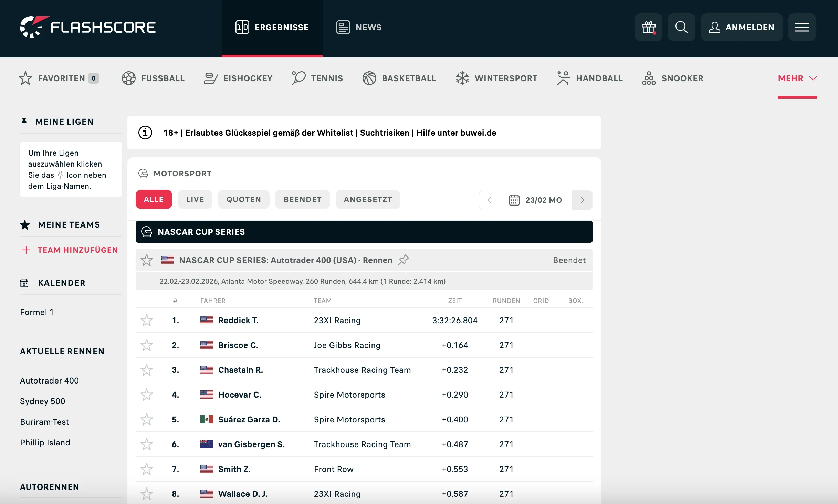Toggle favorite star for Suárez Garza D.

pyautogui.click(x=147, y=420)
